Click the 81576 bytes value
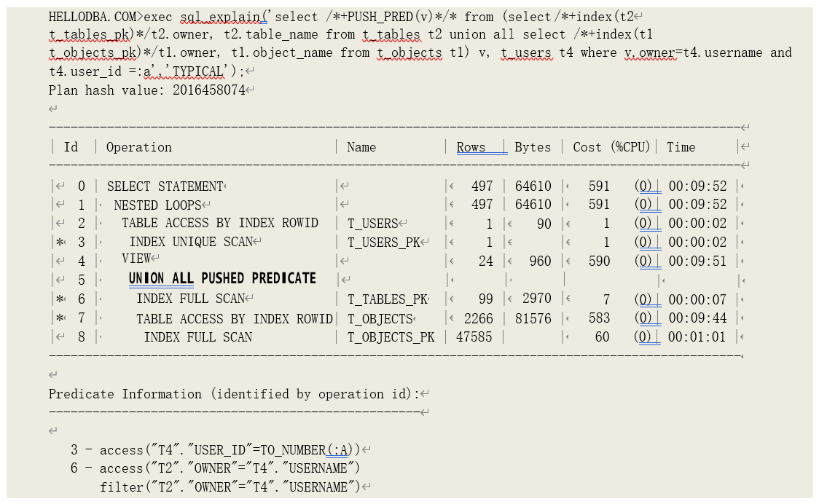The width and height of the screenshot is (819, 504). [x=533, y=319]
